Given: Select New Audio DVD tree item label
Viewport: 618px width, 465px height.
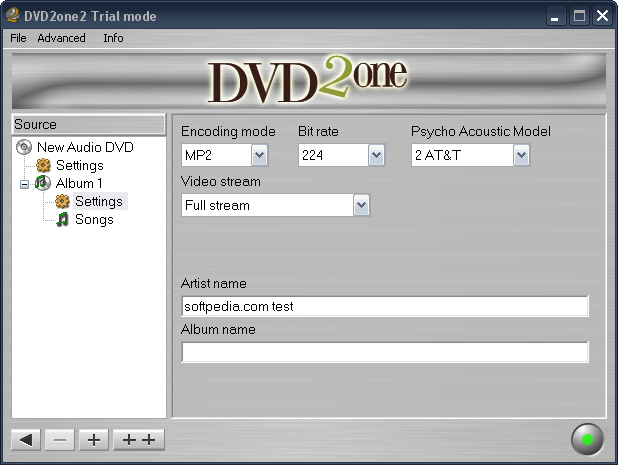Looking at the screenshot, I should click(x=85, y=147).
